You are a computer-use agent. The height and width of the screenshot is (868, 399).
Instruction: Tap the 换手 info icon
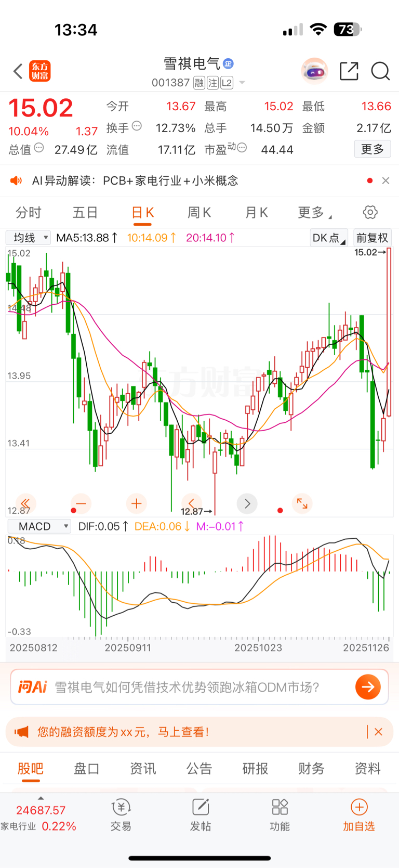click(x=137, y=126)
